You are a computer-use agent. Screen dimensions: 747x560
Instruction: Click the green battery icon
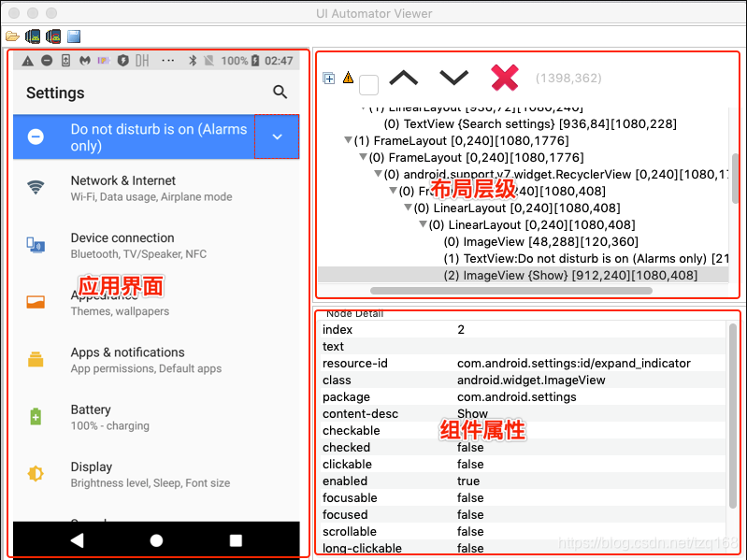pyautogui.click(x=36, y=417)
